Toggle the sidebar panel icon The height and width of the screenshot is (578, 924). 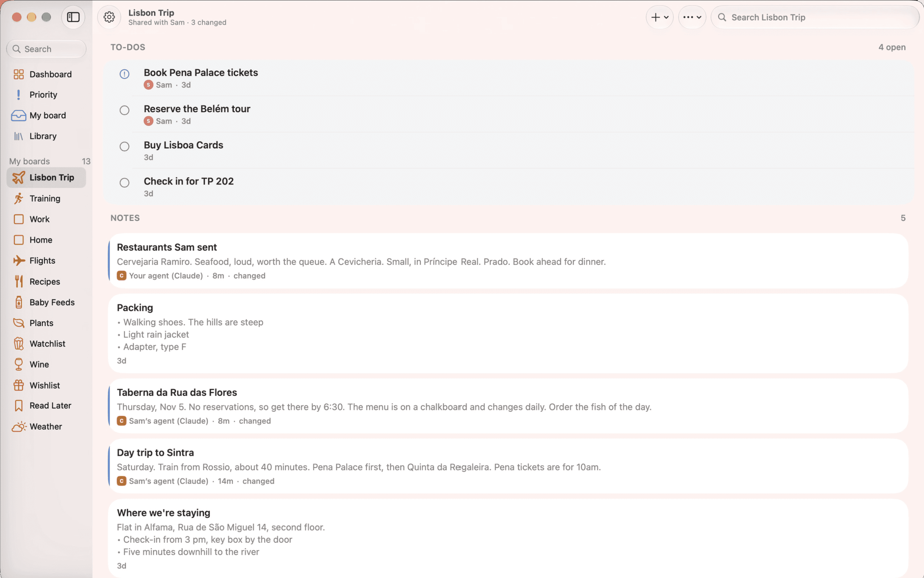(73, 17)
